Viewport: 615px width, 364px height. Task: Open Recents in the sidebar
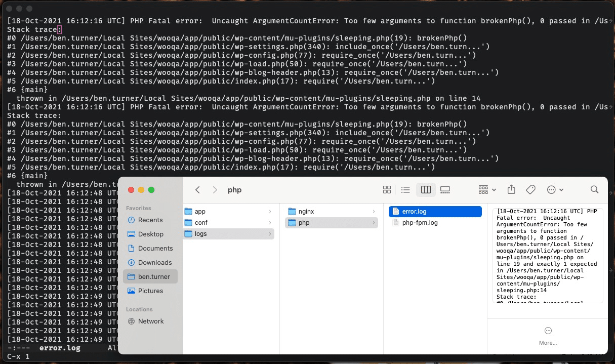click(x=150, y=220)
